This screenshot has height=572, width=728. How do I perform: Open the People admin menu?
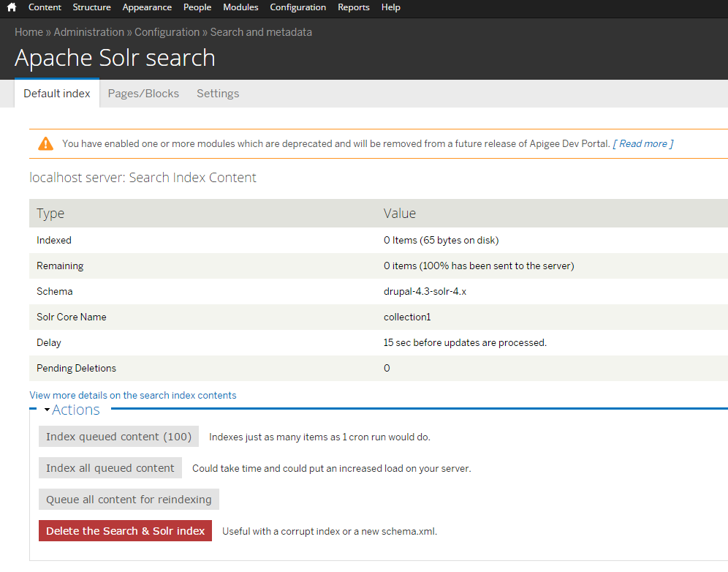tap(197, 7)
